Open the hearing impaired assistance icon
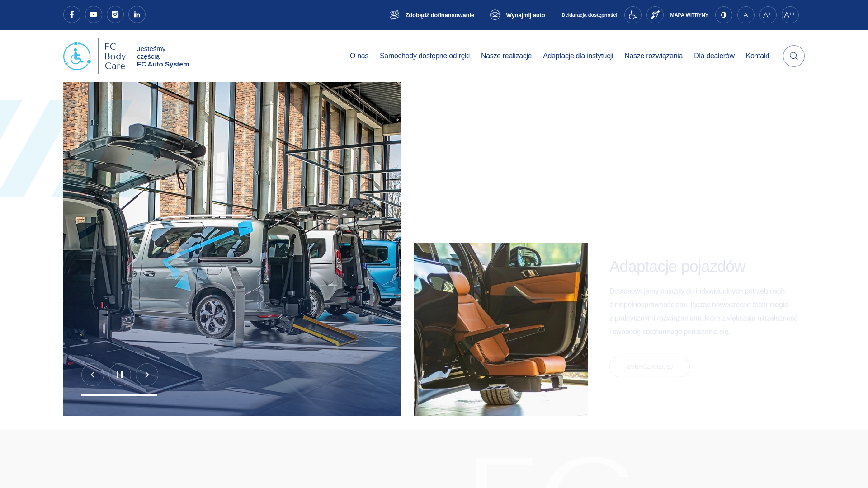The image size is (868, 488). tap(655, 15)
